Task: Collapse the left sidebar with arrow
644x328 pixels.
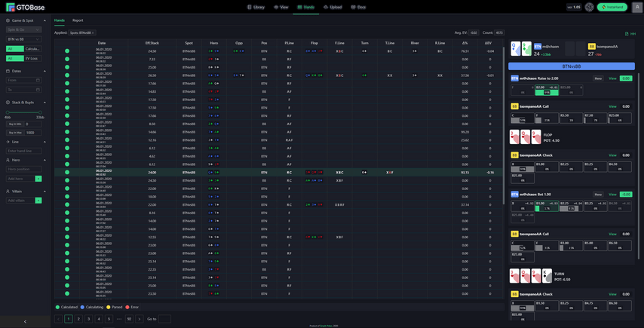Action: pos(25,321)
